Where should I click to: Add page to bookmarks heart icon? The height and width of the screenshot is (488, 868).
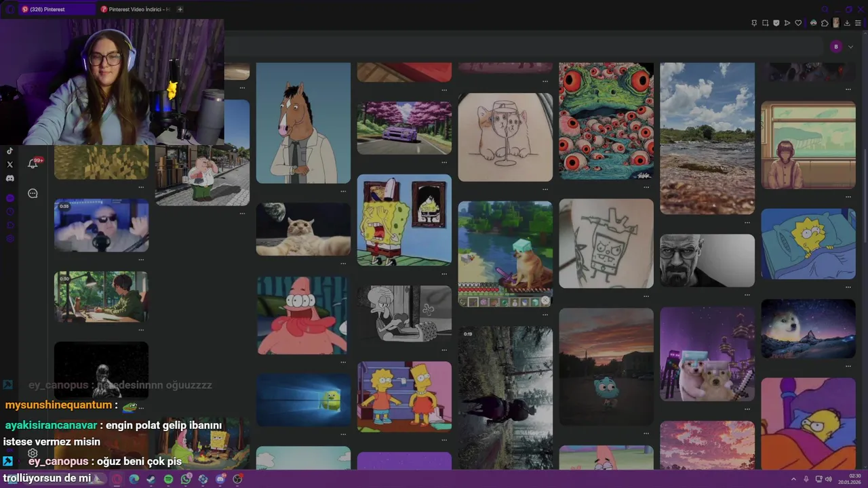click(798, 23)
